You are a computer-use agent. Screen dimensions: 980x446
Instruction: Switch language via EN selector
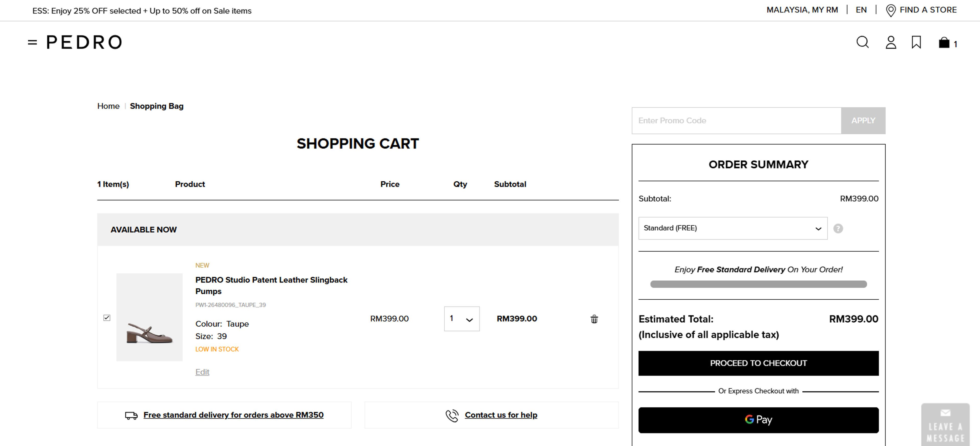861,10
